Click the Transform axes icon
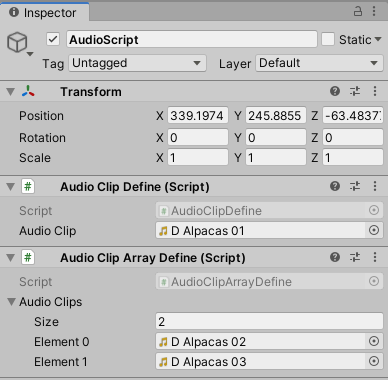This screenshot has width=388, height=380. coord(28,91)
